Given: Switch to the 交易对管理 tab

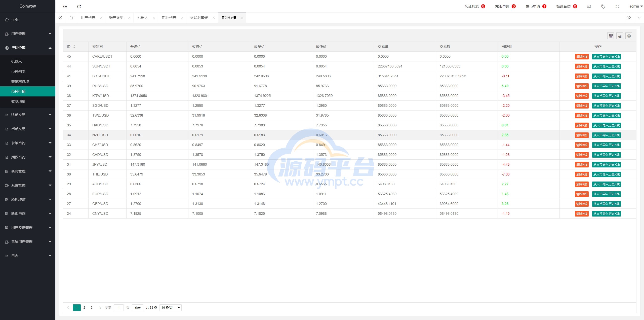Looking at the screenshot, I should tap(199, 18).
